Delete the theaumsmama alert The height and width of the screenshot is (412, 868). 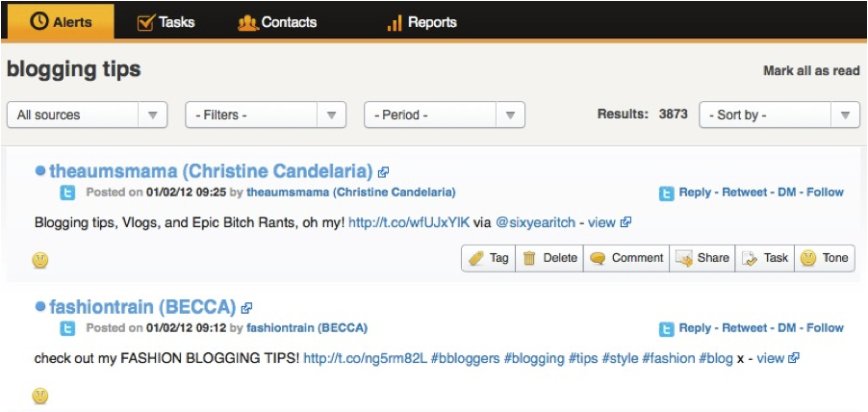[549, 258]
